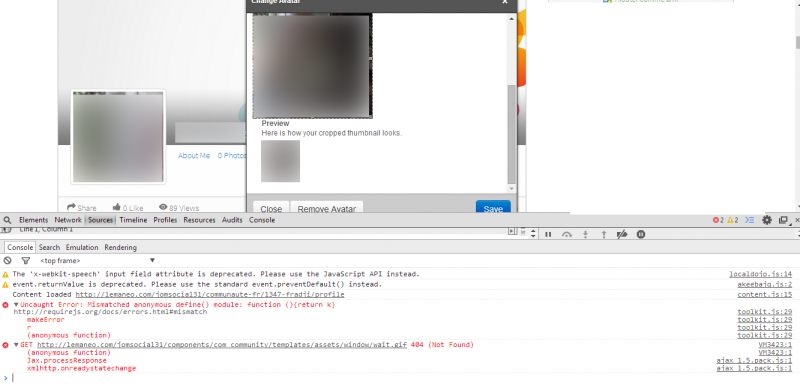Toggle the console drawer icon
Image resolution: width=800 pixels, height=392 pixels.
click(749, 220)
